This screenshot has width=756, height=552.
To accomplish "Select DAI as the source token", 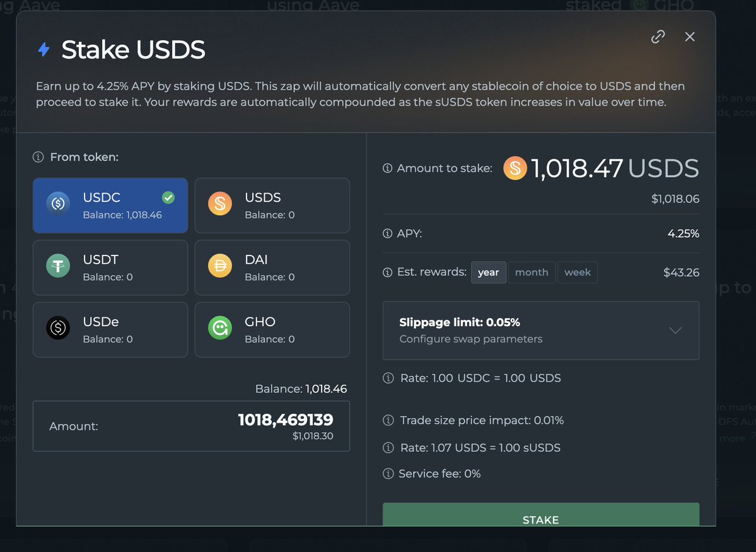I will (x=272, y=267).
